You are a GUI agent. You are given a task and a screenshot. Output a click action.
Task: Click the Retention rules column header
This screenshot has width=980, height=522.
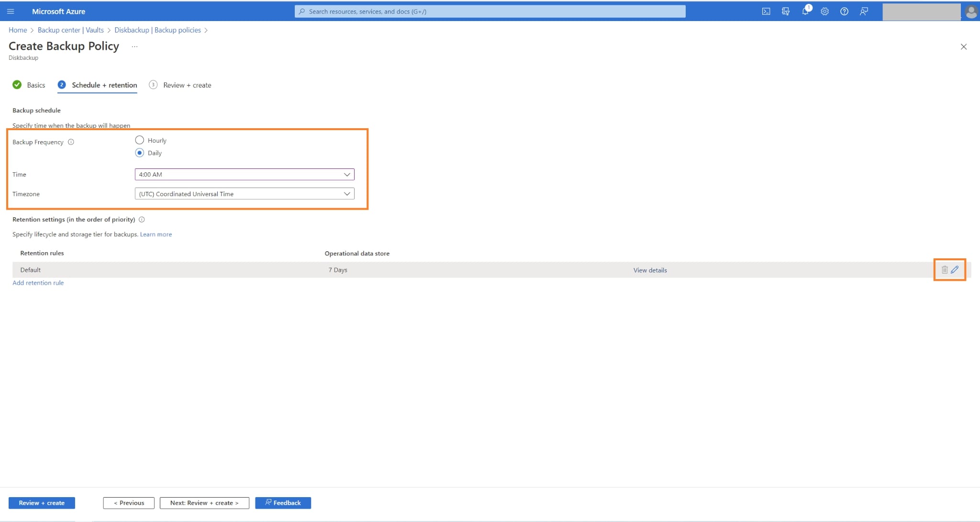(x=42, y=253)
